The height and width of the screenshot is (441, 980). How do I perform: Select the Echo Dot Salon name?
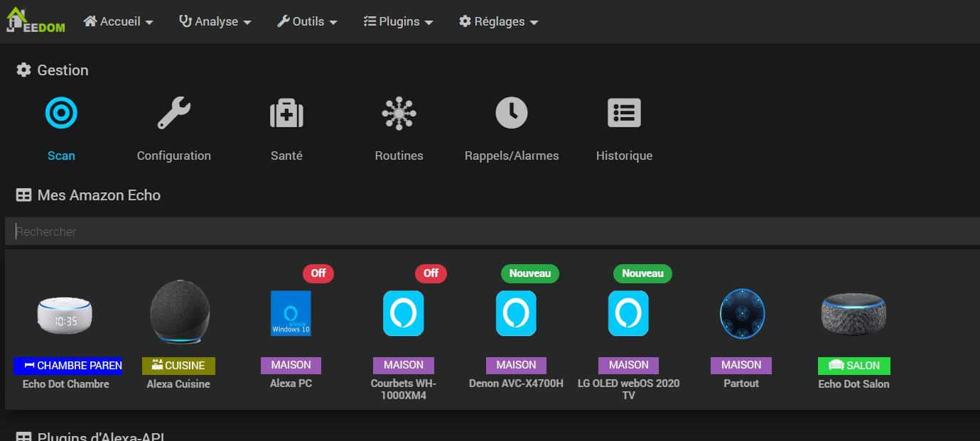tap(854, 384)
